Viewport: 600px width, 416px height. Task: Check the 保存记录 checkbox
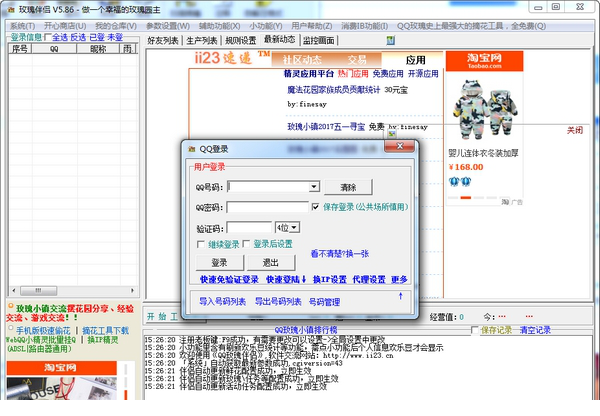click(475, 330)
